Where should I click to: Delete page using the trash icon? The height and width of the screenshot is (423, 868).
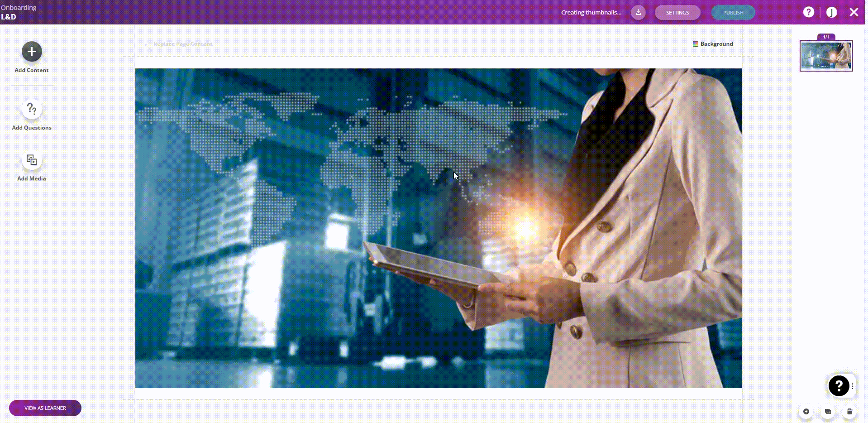pos(849,412)
